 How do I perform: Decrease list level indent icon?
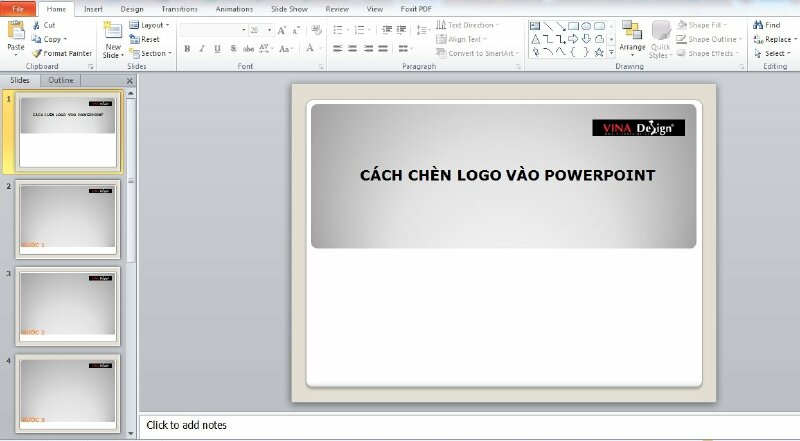387,30
